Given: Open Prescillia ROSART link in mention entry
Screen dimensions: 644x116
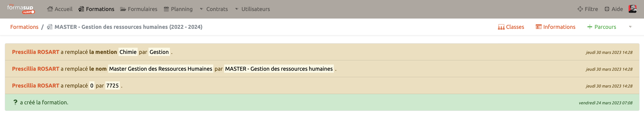Looking at the screenshot, I should [x=35, y=52].
